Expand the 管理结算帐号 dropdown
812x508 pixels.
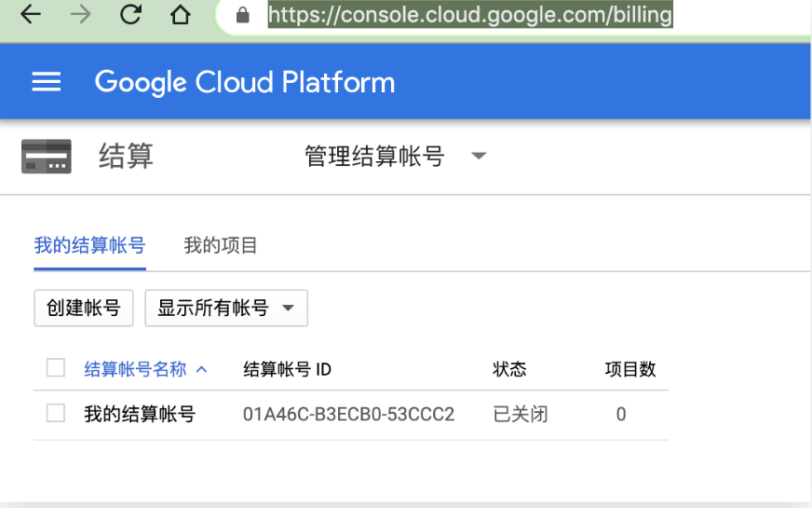[479, 156]
